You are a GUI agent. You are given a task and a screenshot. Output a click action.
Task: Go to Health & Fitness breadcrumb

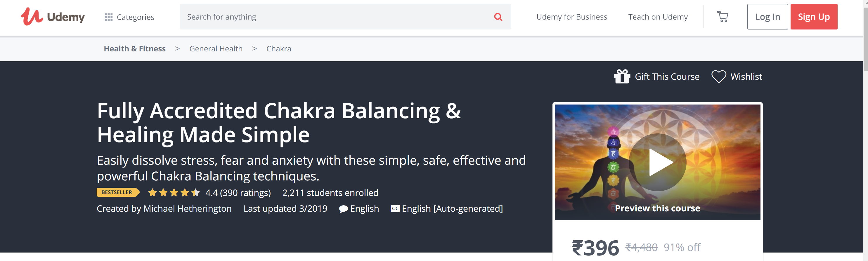click(x=134, y=49)
